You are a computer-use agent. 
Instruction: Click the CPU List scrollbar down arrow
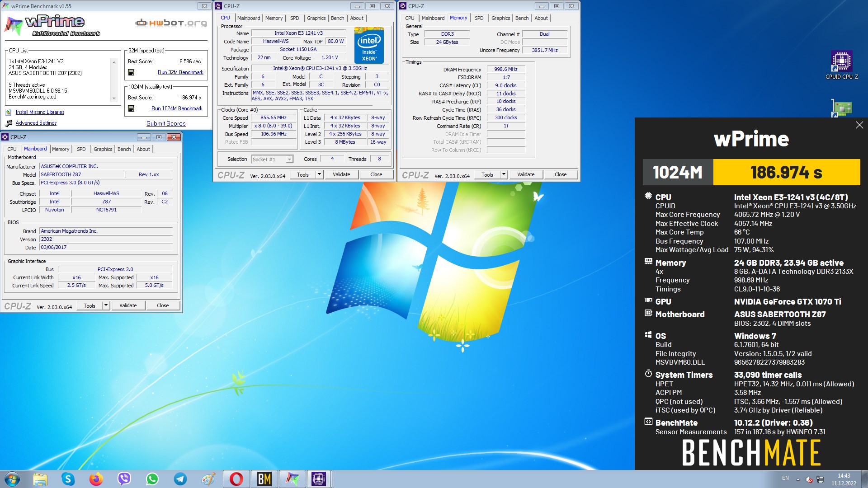pyautogui.click(x=114, y=98)
